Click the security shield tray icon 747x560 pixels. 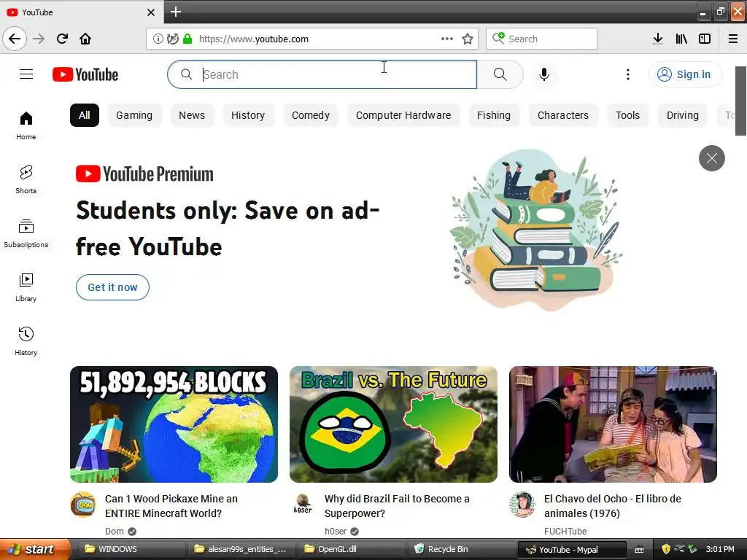[666, 549]
